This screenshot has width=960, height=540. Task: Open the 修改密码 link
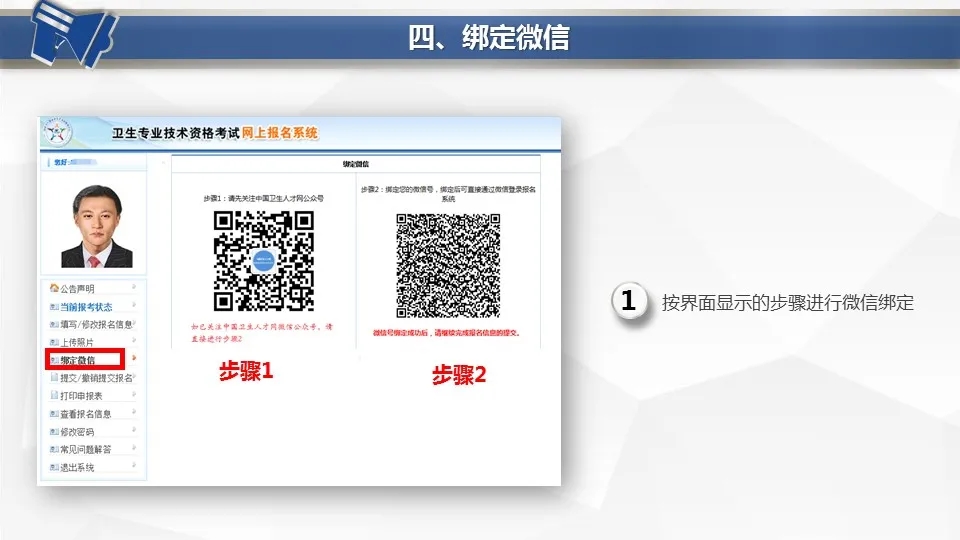click(x=77, y=432)
